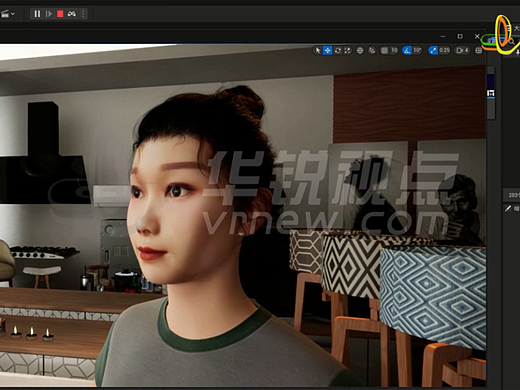Screen dimensions: 520x390
Task: Open play options three-dot menu
Action: point(83,14)
